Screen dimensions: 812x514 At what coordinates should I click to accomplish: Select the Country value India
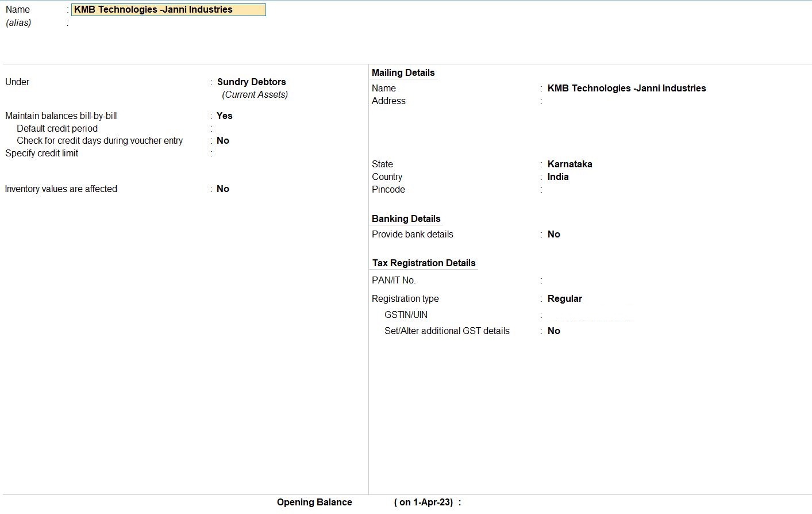(x=557, y=177)
